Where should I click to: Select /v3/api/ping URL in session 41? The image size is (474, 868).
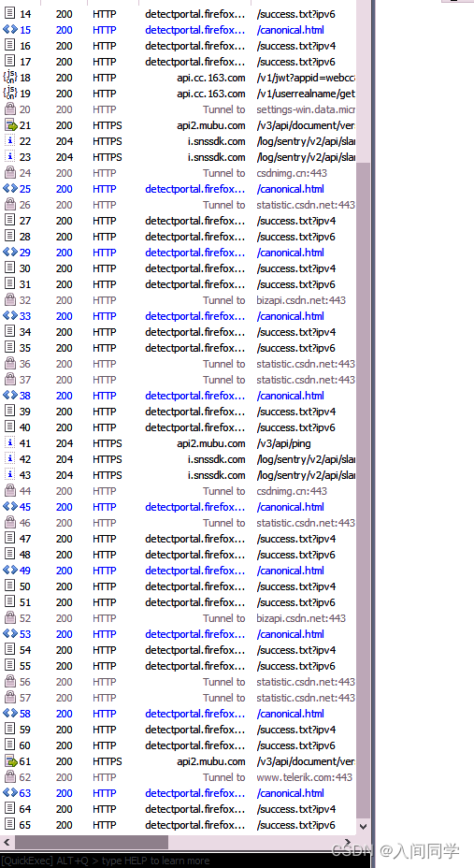coord(283,442)
